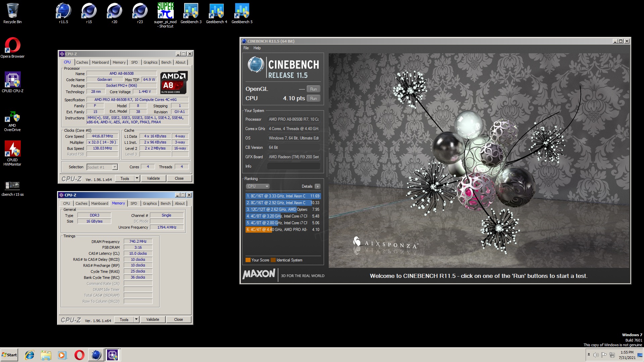This screenshot has height=362, width=644.
Task: Expand the Tools dropdown arrow in upper CPU-Z
Action: [137, 178]
